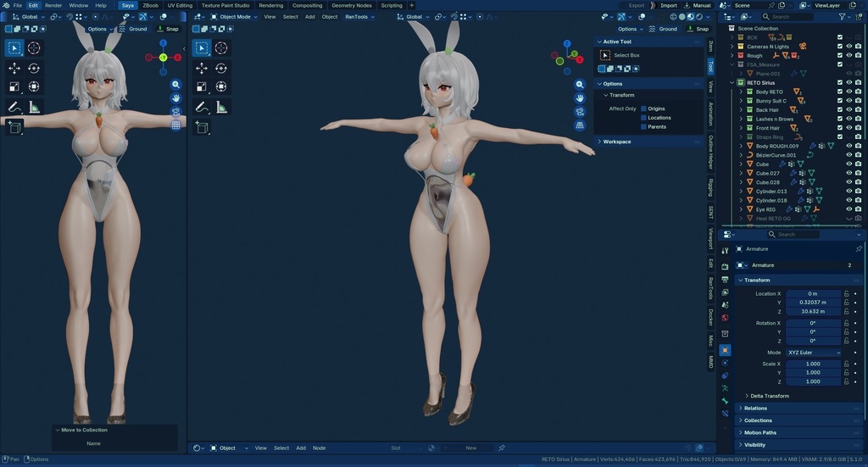Viewport: 868px width, 467px height.
Task: Switch to Geometry Nodes workspace tab
Action: tap(352, 6)
